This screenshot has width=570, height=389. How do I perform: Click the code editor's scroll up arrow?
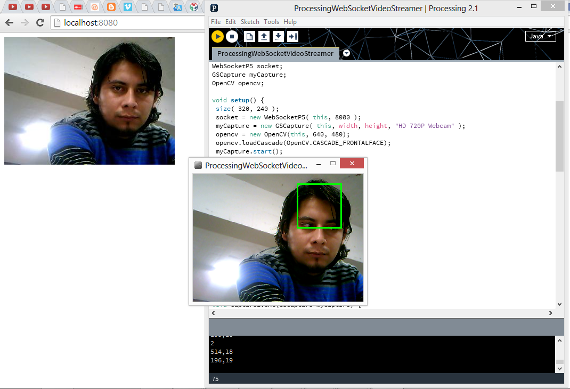(559, 67)
